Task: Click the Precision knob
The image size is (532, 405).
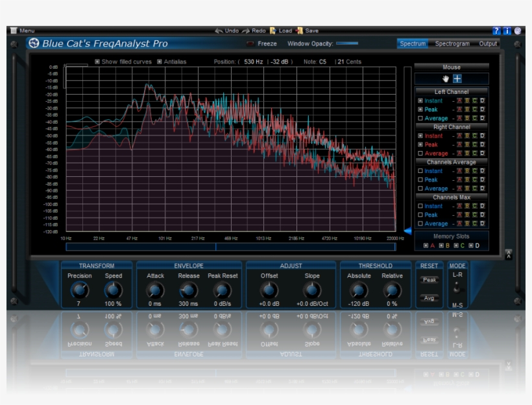Action: coord(79,290)
